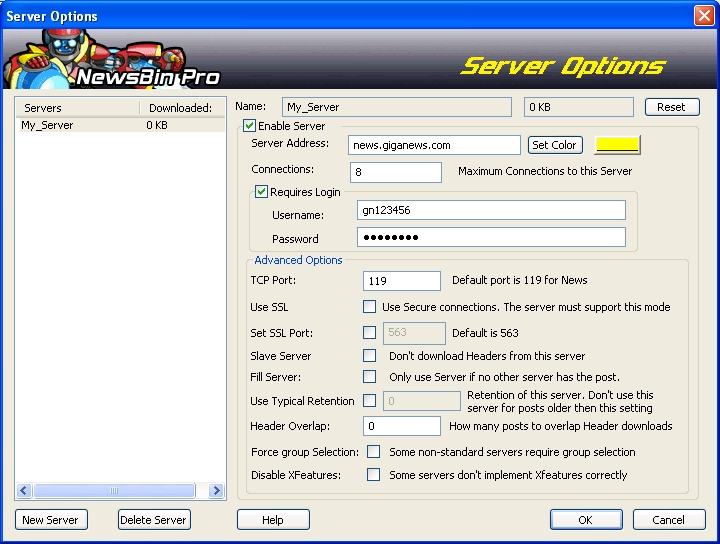
Task: Click the server list right scroll arrow
Action: pos(216,490)
